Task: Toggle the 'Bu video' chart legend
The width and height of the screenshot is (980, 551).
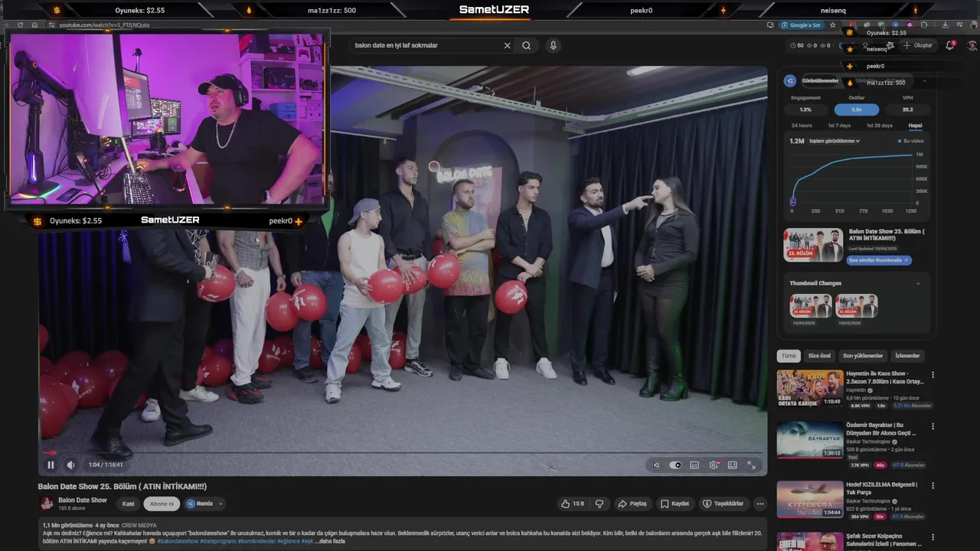Action: tap(911, 141)
